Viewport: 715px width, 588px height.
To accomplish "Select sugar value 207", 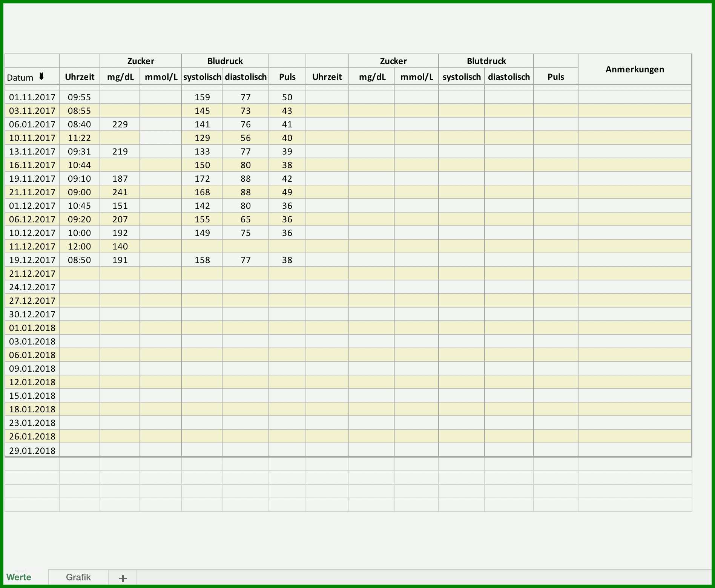I will pos(120,219).
